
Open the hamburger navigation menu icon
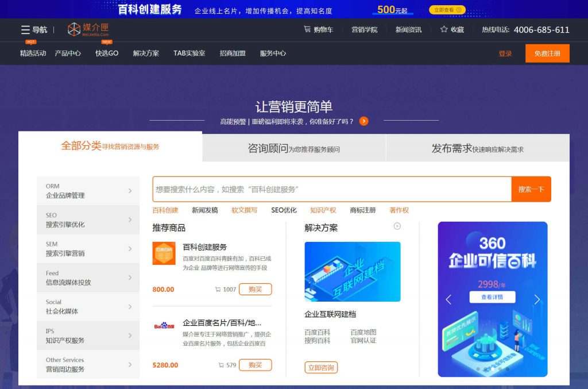(25, 30)
